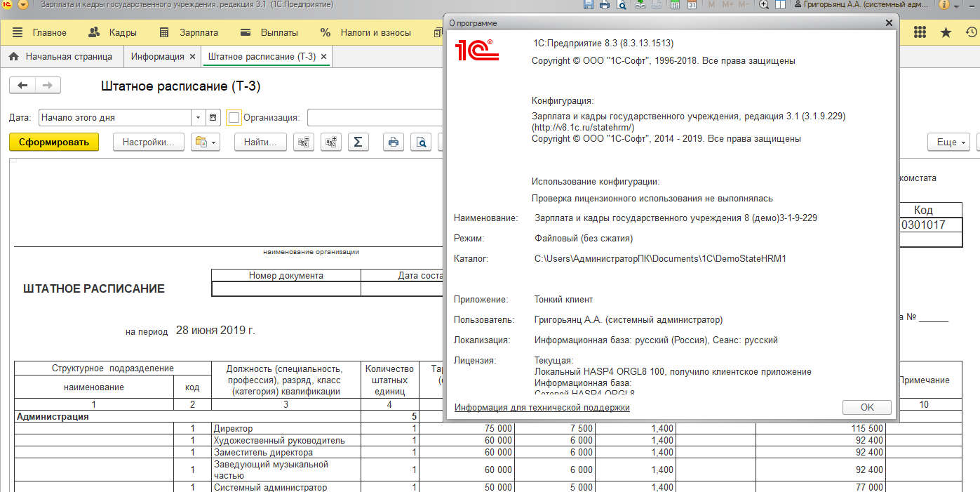The width and height of the screenshot is (980, 492).
Task: Open Информация для технической поддержки link
Action: point(542,407)
